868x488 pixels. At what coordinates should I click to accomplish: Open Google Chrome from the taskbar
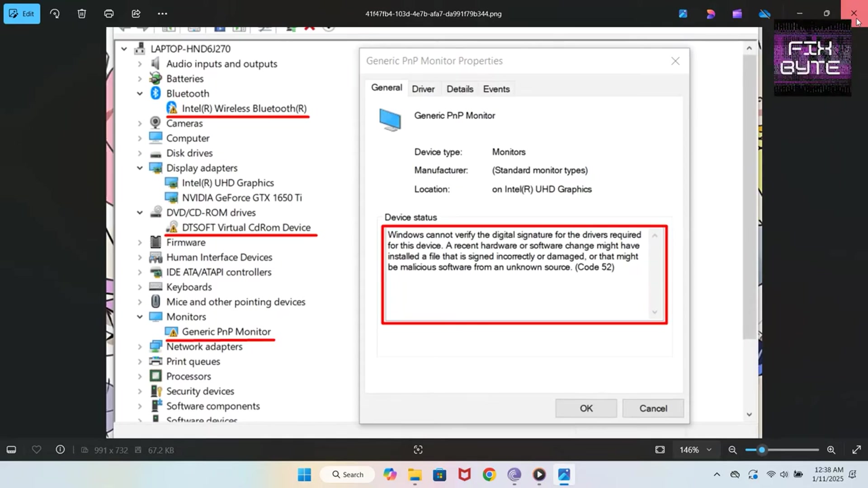click(x=489, y=474)
